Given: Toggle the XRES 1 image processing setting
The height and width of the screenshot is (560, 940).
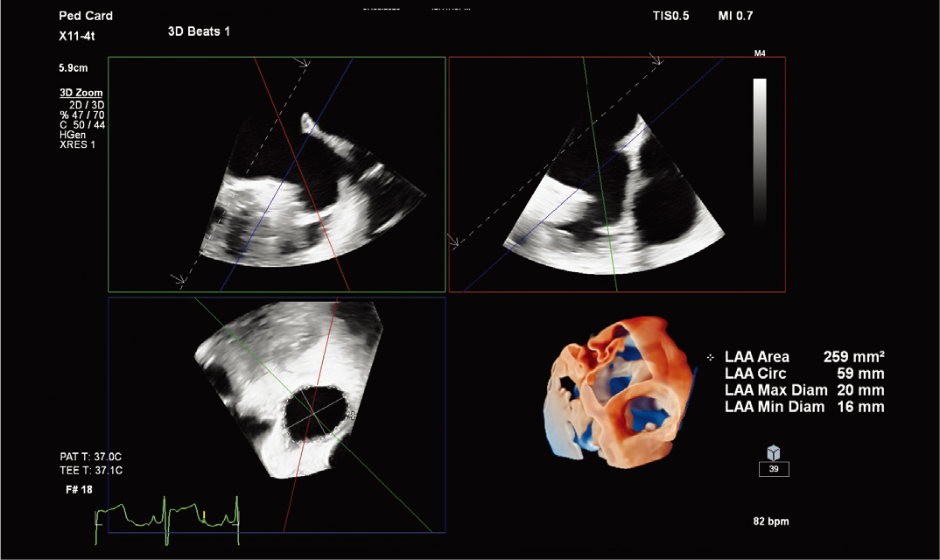Looking at the screenshot, I should pyautogui.click(x=78, y=144).
